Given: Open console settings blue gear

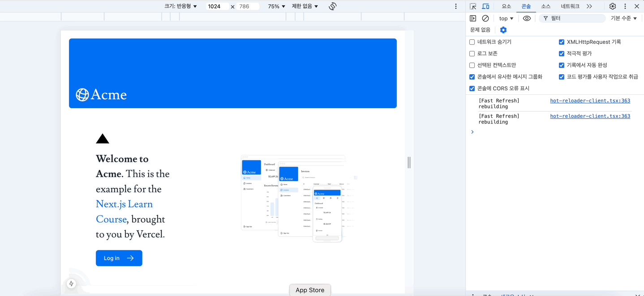Looking at the screenshot, I should [x=503, y=30].
